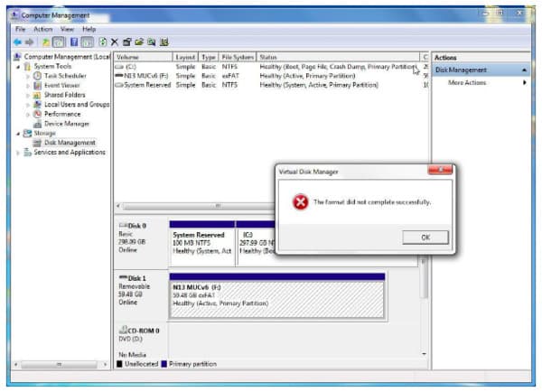Sort by the Volume column header
The width and height of the screenshot is (542, 392).
(x=143, y=57)
